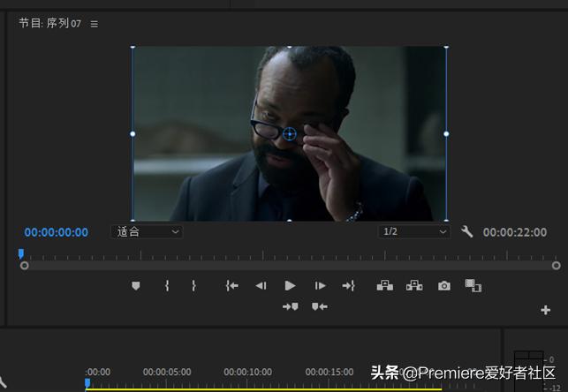Click the Go to In point button
The width and height of the screenshot is (568, 392).
[231, 286]
